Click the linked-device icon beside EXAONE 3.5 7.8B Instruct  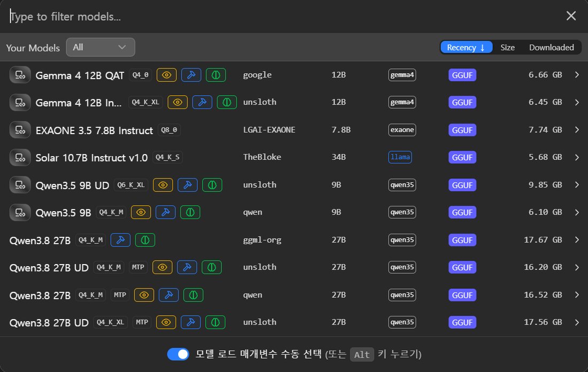pyautogui.click(x=20, y=130)
